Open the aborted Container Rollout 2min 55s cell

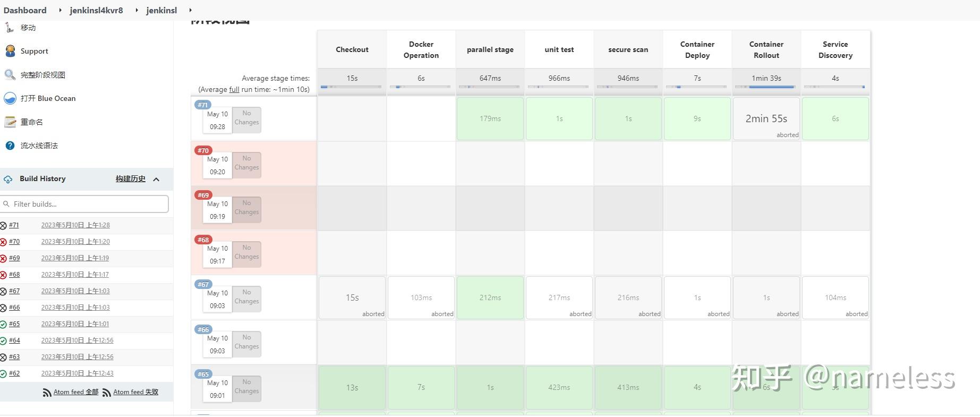pos(766,119)
